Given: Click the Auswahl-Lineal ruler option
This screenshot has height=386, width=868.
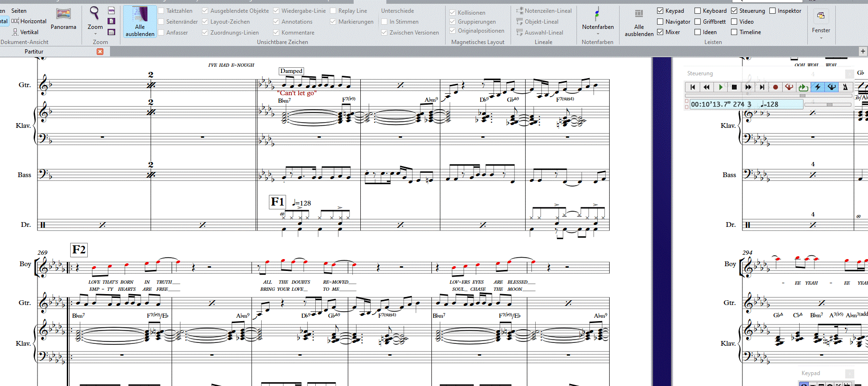Looking at the screenshot, I should click(x=539, y=33).
